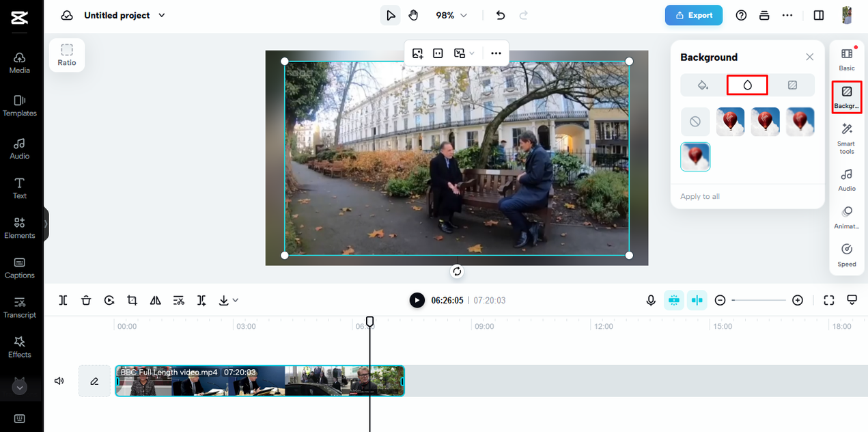Undo the last action

501,15
